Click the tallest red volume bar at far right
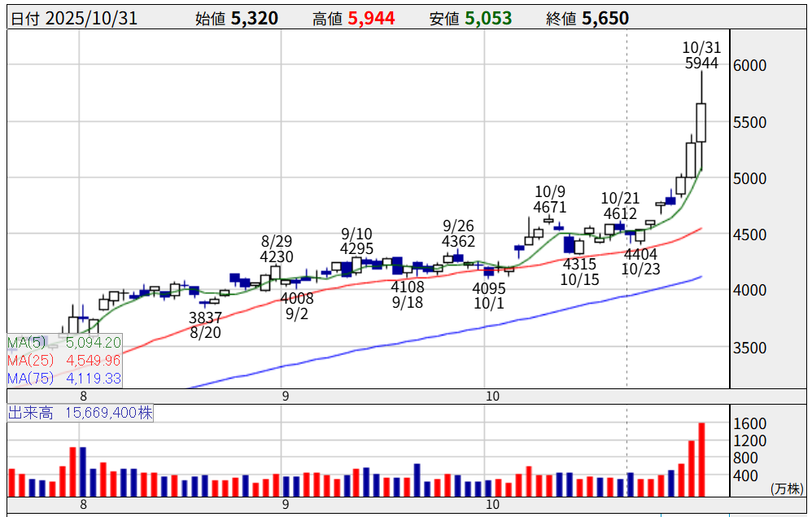Screen dimensions: 812x517 [701, 459]
